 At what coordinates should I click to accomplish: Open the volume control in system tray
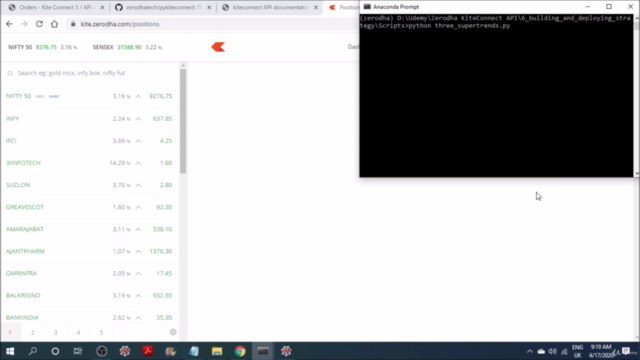click(552, 351)
